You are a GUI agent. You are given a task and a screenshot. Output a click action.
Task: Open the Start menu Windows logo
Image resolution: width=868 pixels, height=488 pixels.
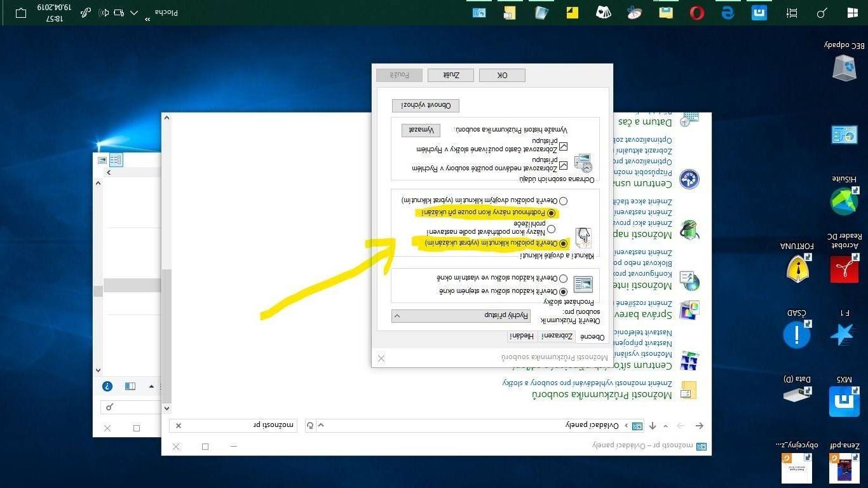pyautogui.click(x=851, y=12)
